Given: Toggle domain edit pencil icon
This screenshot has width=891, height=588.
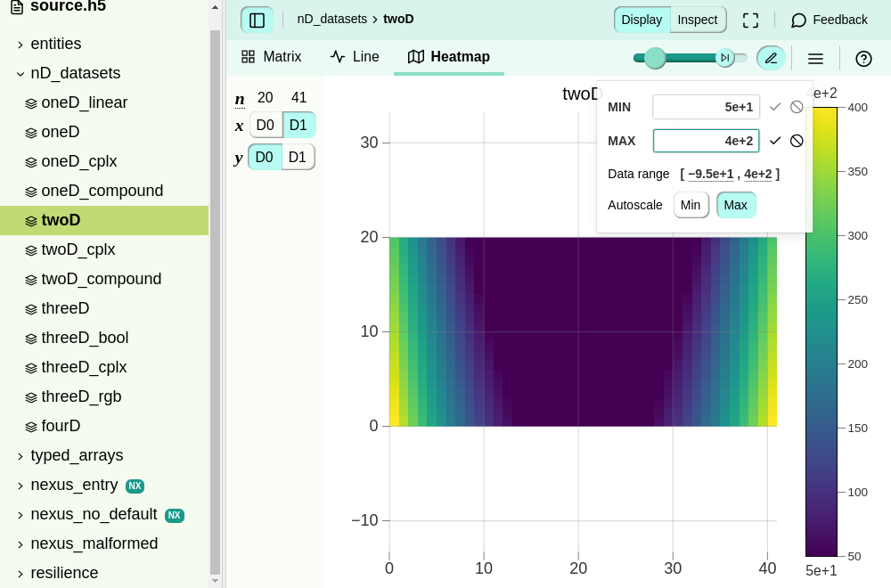Looking at the screenshot, I should (771, 58).
